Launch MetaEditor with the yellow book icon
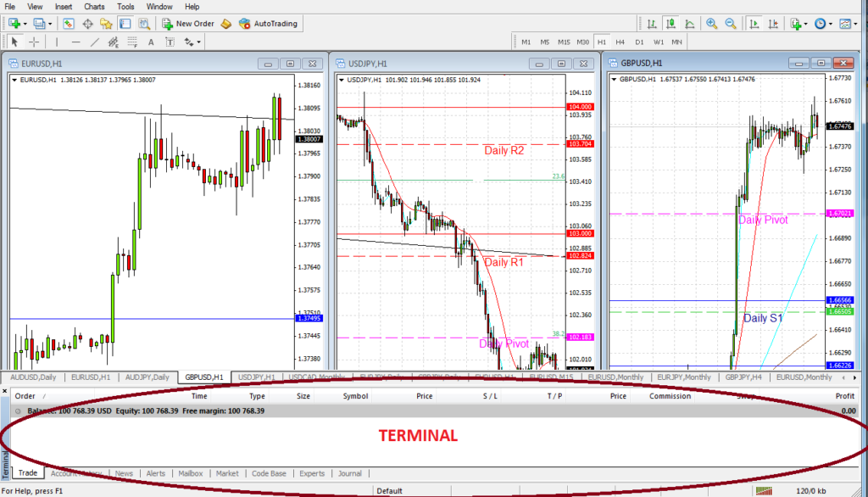Viewport: 868px width, 497px height. click(x=225, y=23)
